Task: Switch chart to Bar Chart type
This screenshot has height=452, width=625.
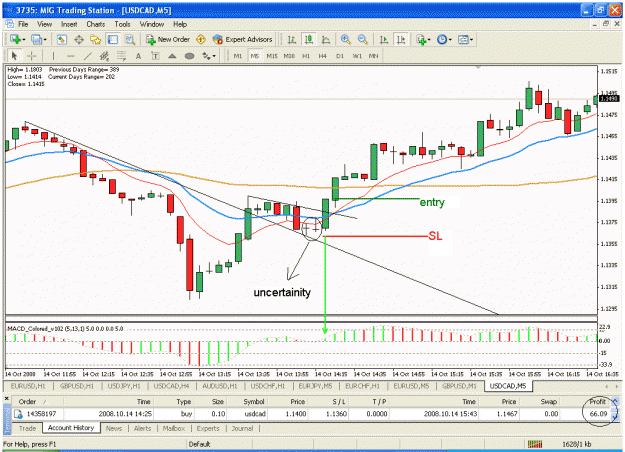Action: pos(292,39)
